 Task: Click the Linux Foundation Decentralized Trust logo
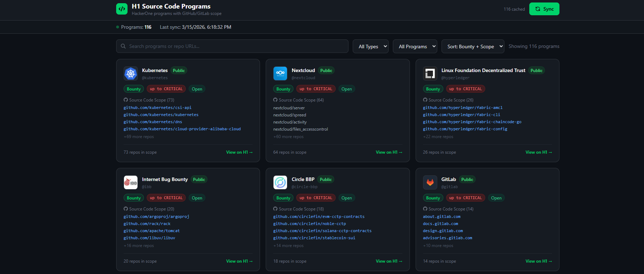point(430,73)
